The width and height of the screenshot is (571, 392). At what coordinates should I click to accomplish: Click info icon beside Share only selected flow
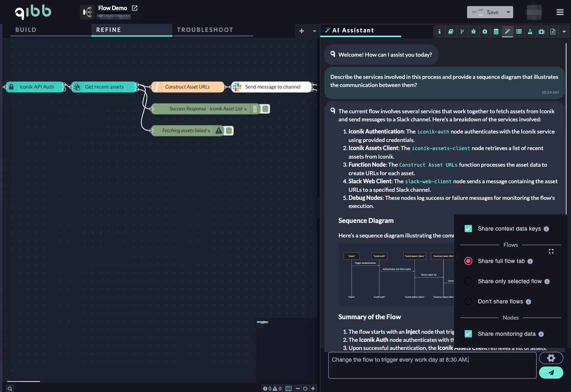coord(547,282)
